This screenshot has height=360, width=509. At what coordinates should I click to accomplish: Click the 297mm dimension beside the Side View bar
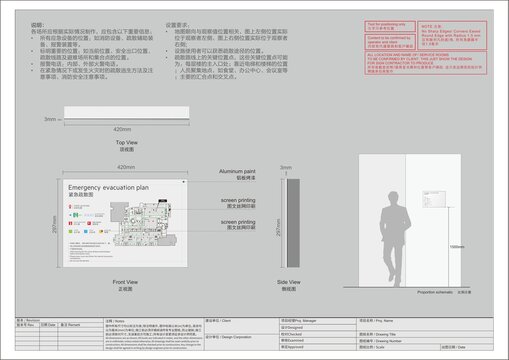click(278, 228)
